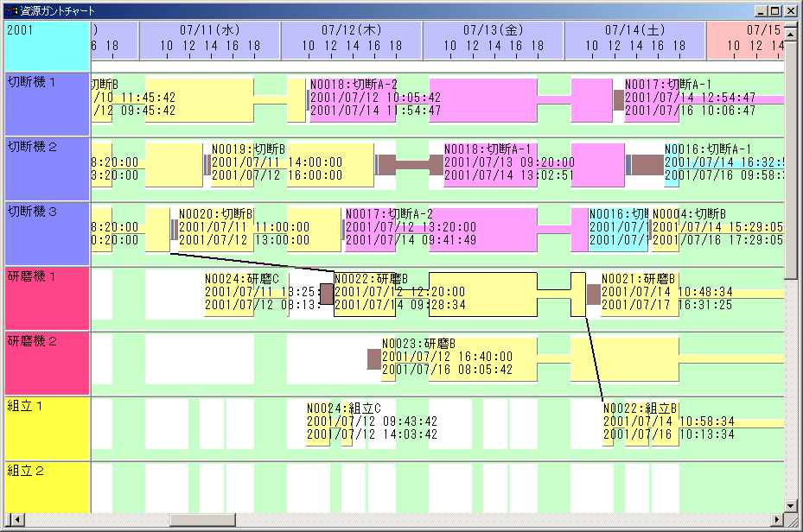Image resolution: width=803 pixels, height=532 pixels.
Task: Click the N0024:組立C task label
Action: 344,408
